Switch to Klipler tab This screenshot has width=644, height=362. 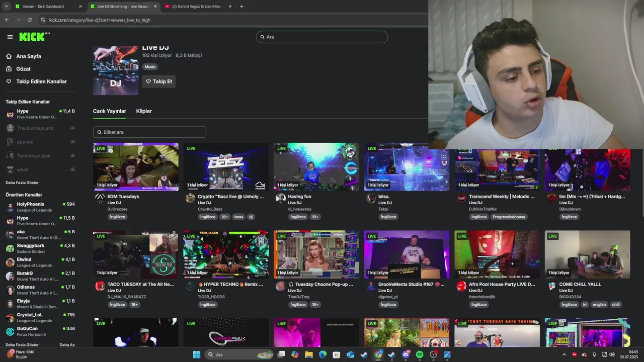(144, 111)
